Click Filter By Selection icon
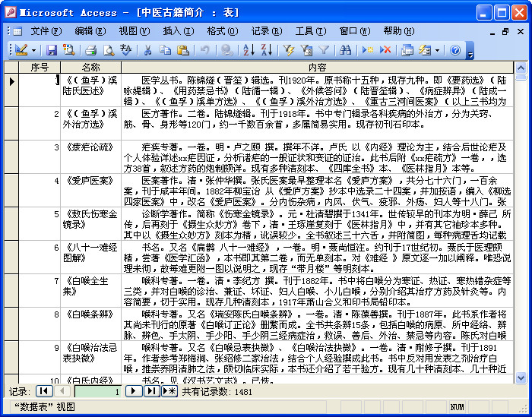 [x=288, y=50]
